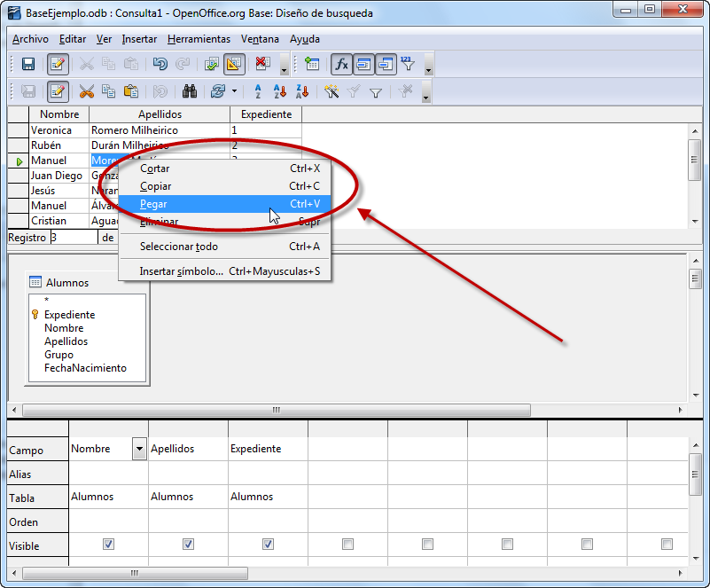Open the Archivo menu
The width and height of the screenshot is (710, 588).
pos(30,39)
